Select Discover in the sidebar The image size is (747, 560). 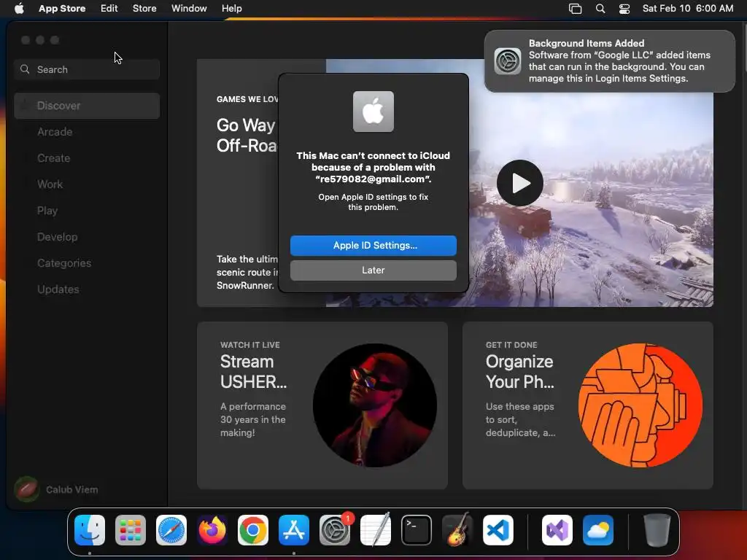[x=87, y=106]
